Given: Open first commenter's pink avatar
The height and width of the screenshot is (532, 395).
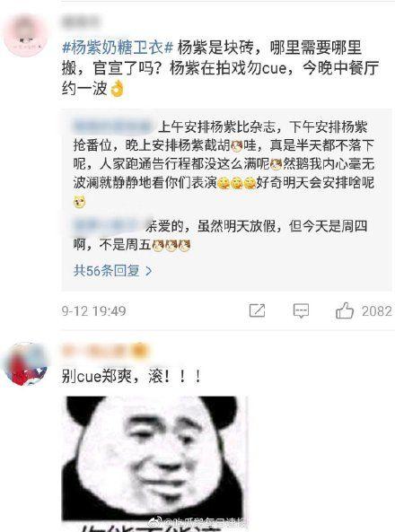Looking at the screenshot, I should coord(25,35).
